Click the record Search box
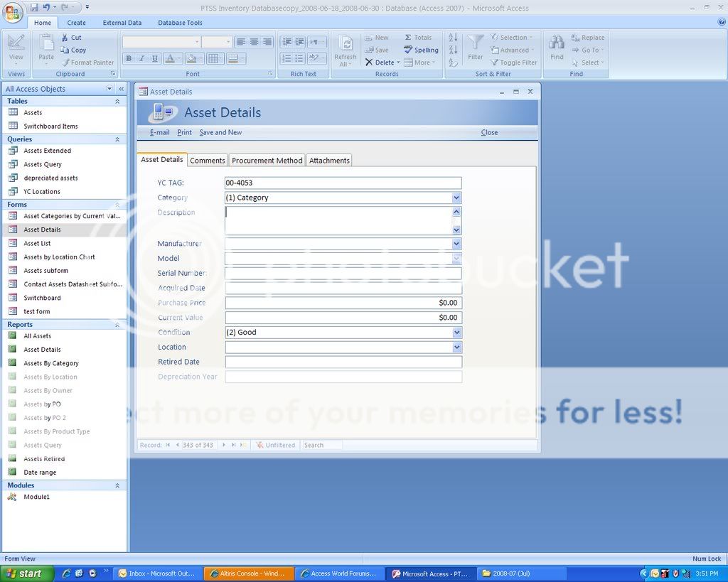Image resolution: width=728 pixels, height=582 pixels. point(322,445)
